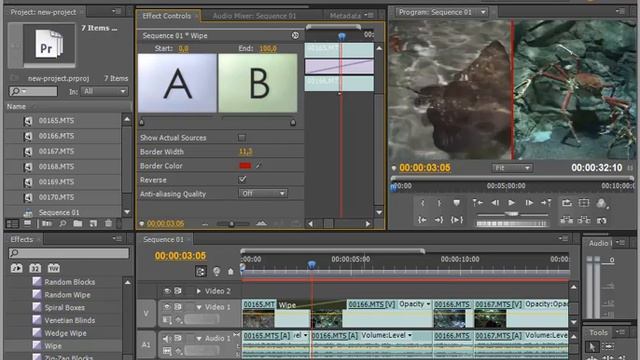The width and height of the screenshot is (640, 360).
Task: Click the Border Width value 11,3
Action: coord(245,151)
